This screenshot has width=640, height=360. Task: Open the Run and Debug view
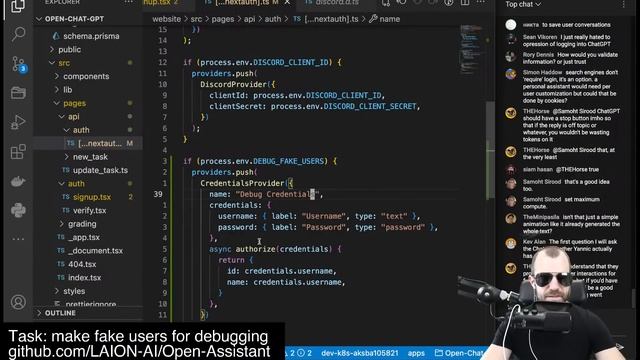click(x=18, y=122)
